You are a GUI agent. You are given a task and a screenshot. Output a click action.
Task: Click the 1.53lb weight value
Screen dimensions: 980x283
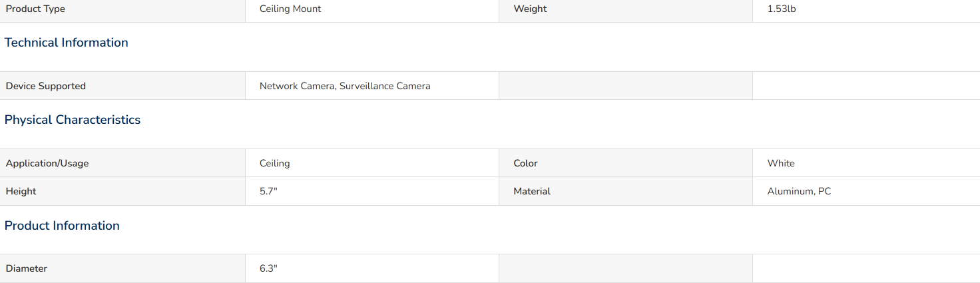coord(782,9)
